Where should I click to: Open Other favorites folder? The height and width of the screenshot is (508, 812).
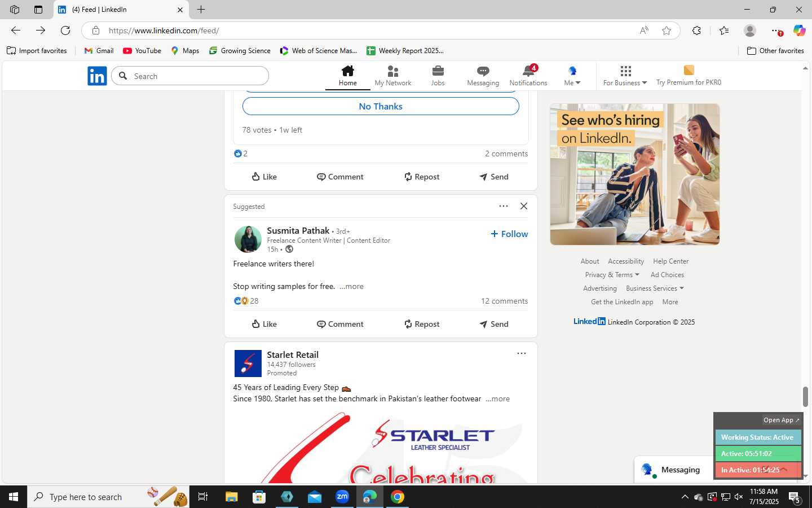pyautogui.click(x=775, y=51)
